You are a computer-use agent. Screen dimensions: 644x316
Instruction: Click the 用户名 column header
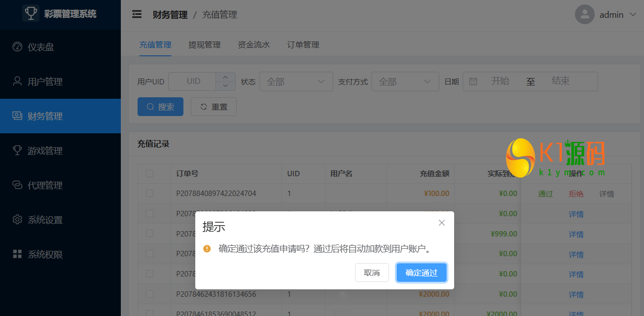tap(341, 174)
